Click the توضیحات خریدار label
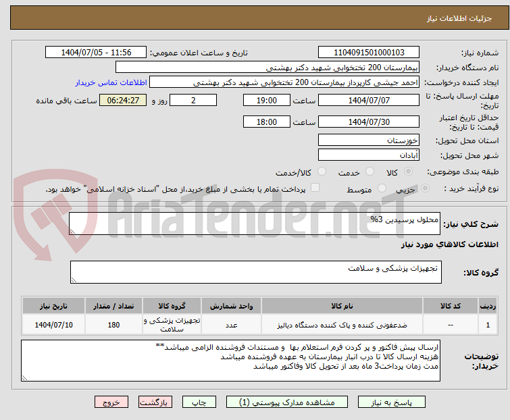Viewport: 510px width, 420px height. click(482, 361)
